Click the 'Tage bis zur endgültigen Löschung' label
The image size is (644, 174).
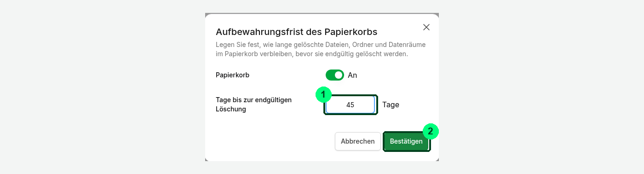[254, 104]
